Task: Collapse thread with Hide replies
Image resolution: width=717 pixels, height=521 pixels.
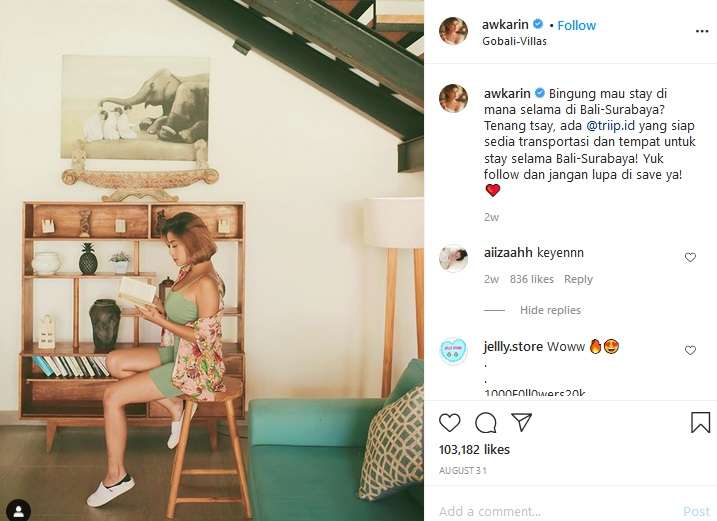Action: coord(550,310)
